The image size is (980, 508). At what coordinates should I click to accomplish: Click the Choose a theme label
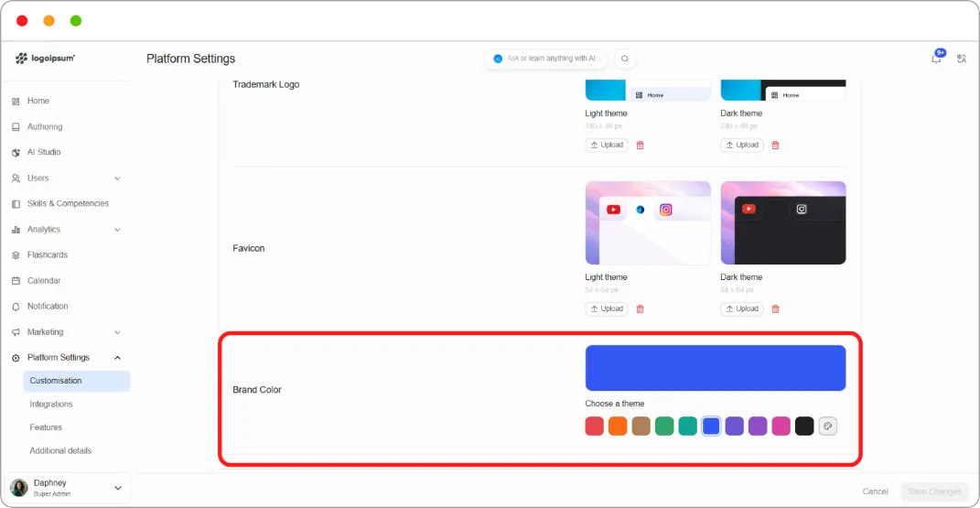pyautogui.click(x=614, y=404)
